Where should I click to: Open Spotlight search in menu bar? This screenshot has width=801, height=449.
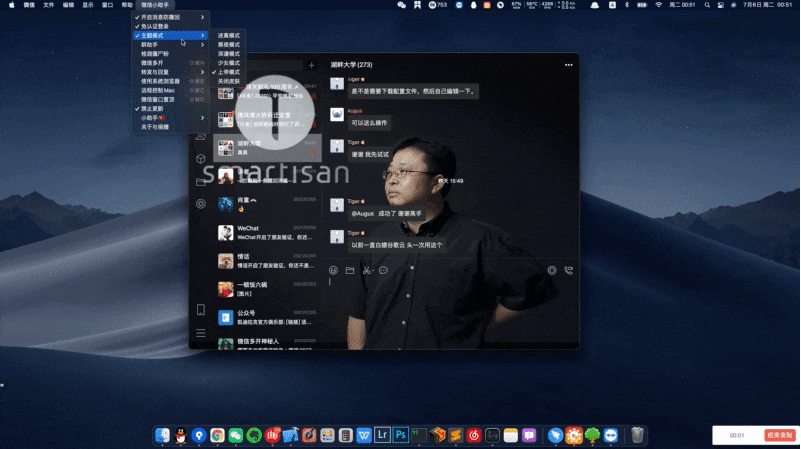click(707, 5)
